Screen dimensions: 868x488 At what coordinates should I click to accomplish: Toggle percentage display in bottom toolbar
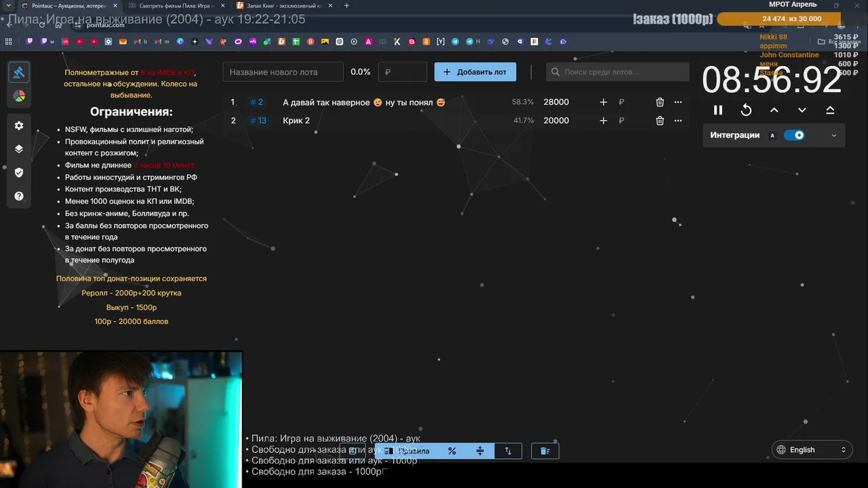coord(452,451)
